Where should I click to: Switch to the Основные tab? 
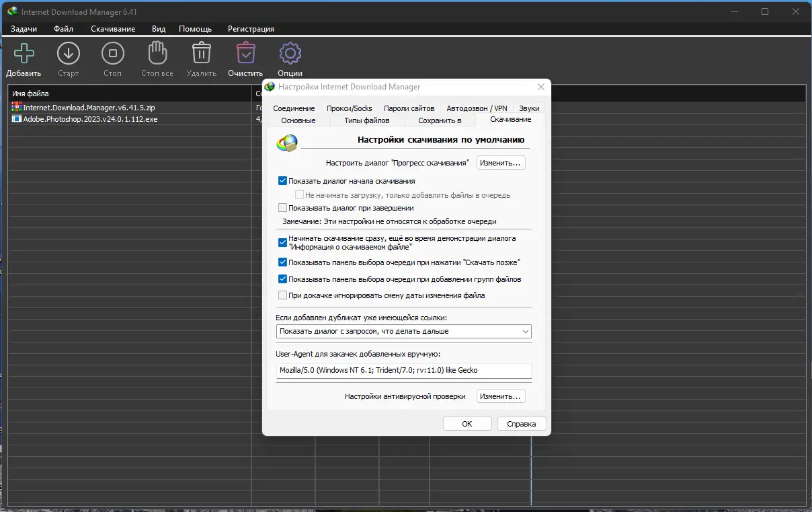298,120
